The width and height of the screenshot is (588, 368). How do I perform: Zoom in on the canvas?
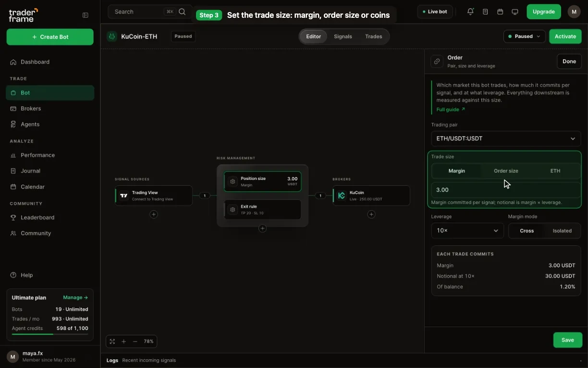(x=124, y=342)
